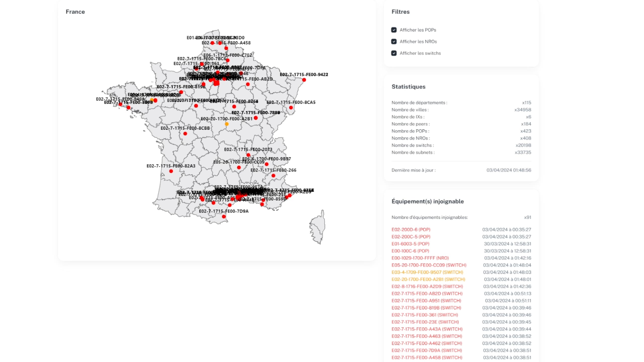Click the red marker labeled E02-7-1715-FE00-9422
Image resolution: width=644 pixels, height=362 pixels.
pos(304,80)
